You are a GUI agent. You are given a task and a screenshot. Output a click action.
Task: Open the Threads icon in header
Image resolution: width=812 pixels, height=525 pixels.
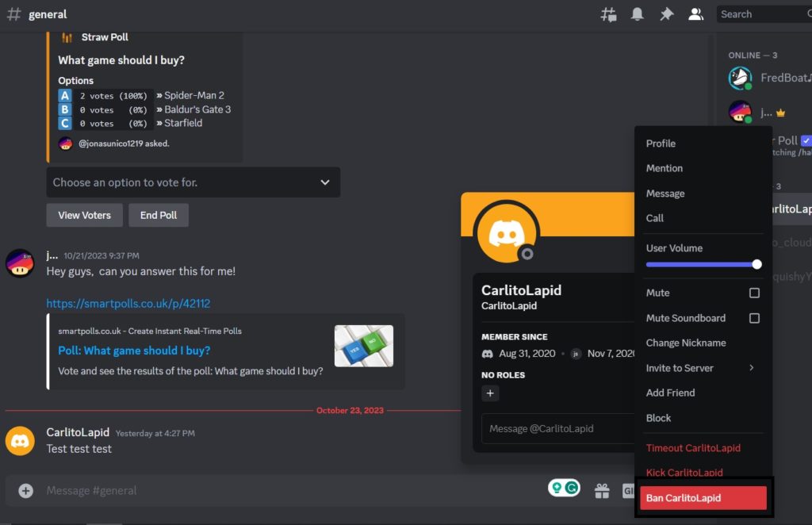point(608,14)
